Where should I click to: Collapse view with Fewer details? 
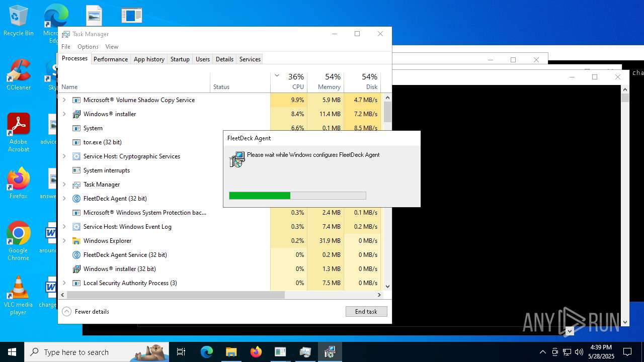point(86,312)
